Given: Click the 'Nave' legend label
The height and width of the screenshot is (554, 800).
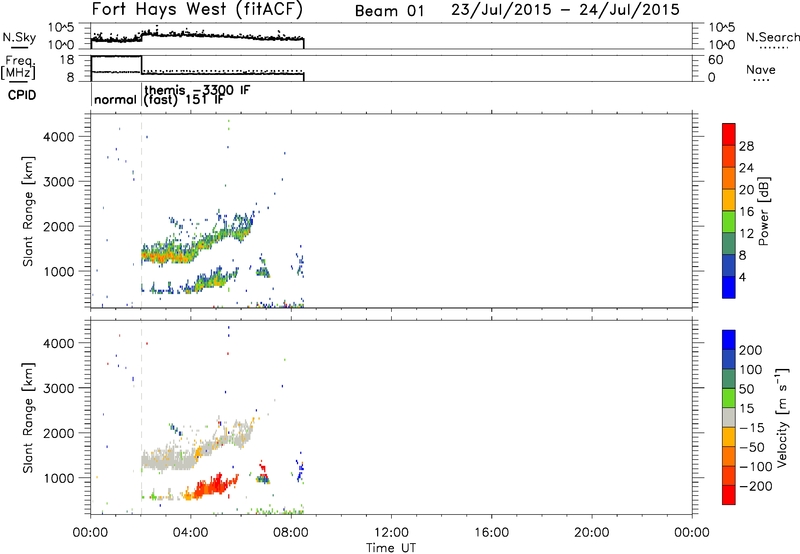Looking at the screenshot, I should pyautogui.click(x=760, y=70).
